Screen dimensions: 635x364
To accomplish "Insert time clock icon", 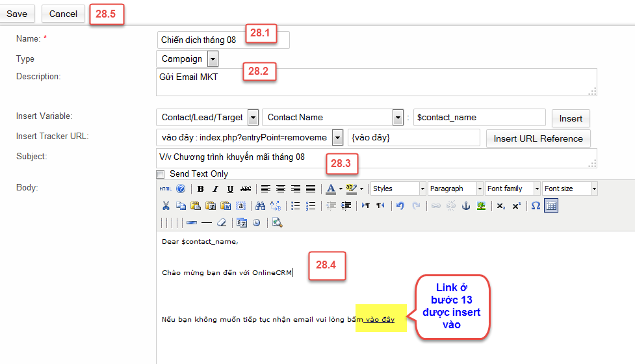I will (x=256, y=223).
